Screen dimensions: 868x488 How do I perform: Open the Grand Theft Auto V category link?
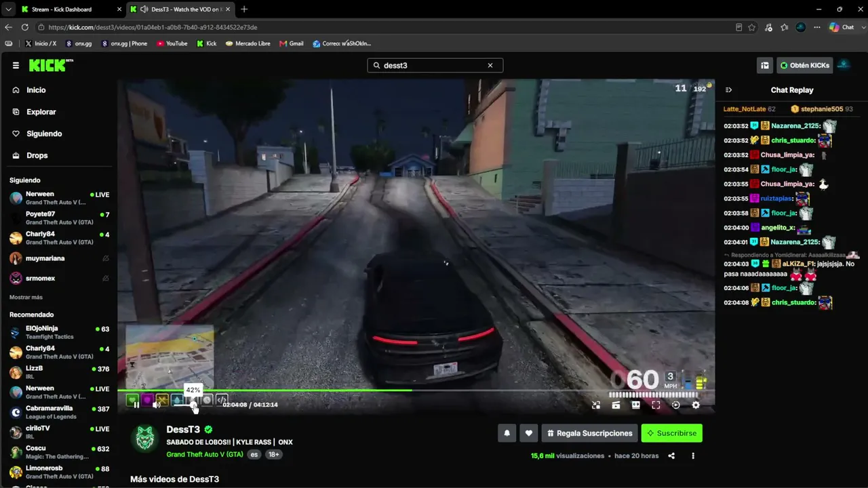click(x=205, y=454)
